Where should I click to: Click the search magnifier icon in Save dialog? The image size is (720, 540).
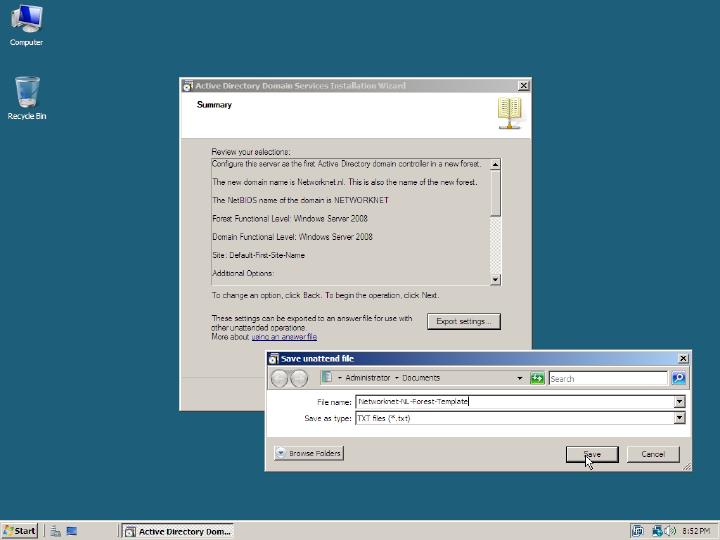click(678, 378)
